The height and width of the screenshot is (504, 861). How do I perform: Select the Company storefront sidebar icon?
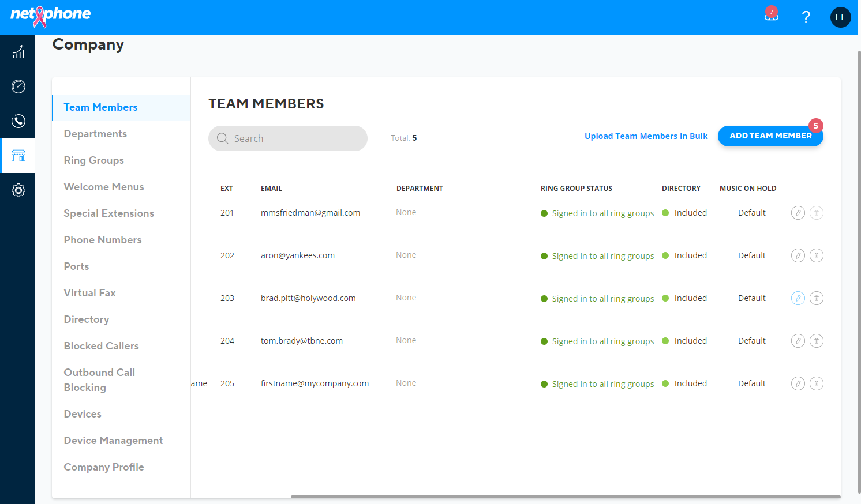18,156
